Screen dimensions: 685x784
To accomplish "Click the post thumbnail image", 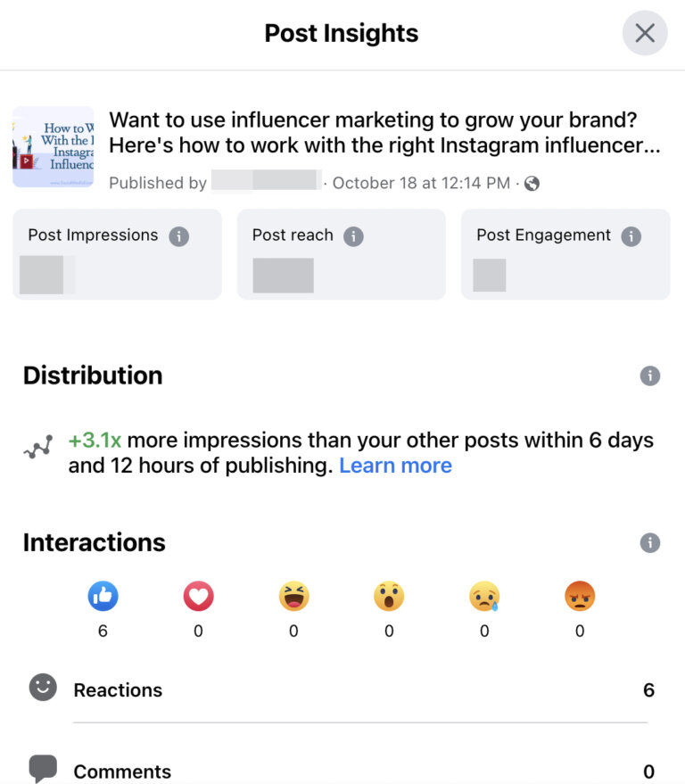I will 54,146.
